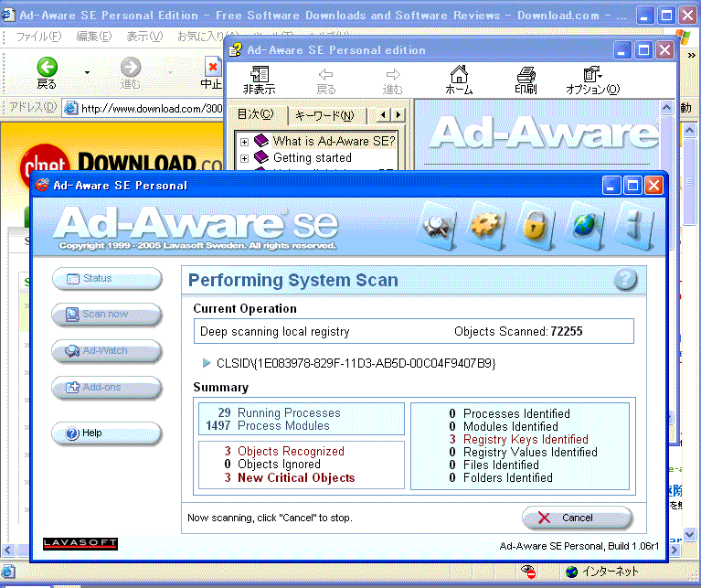Expand the 'What is Ad-Aware SE?' topic
This screenshot has width=701, height=588.
click(x=244, y=142)
